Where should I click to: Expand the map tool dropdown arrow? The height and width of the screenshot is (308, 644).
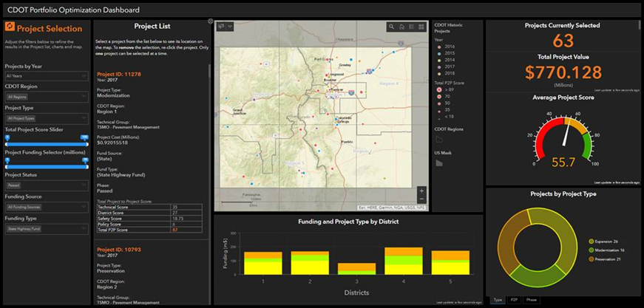[230, 27]
